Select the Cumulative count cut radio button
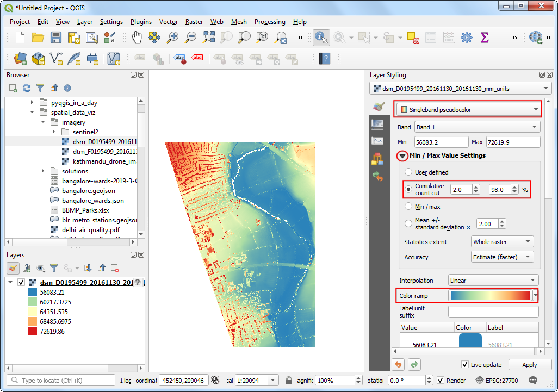The height and width of the screenshot is (392, 558). (x=408, y=189)
